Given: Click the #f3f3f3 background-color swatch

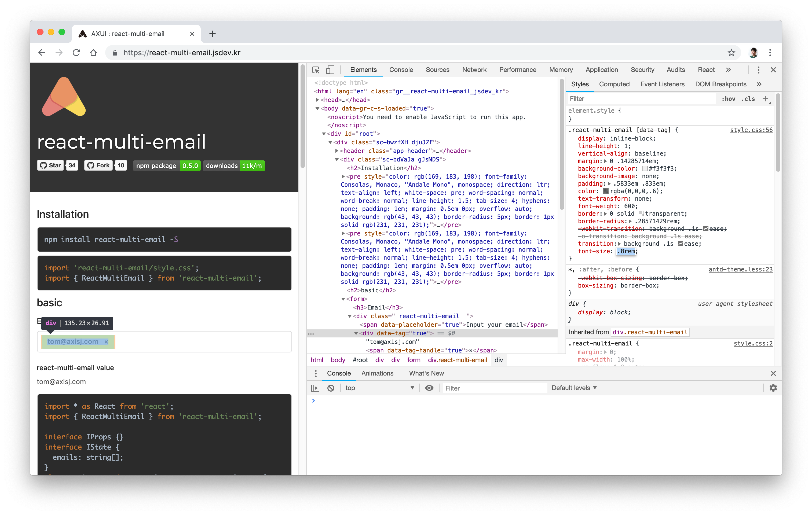Looking at the screenshot, I should click(x=645, y=168).
